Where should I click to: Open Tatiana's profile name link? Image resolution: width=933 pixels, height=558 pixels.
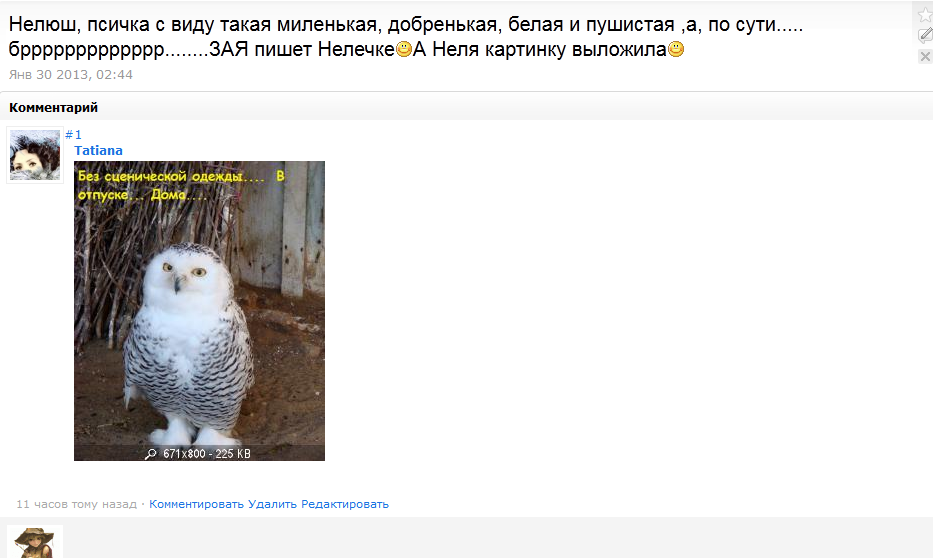98,151
